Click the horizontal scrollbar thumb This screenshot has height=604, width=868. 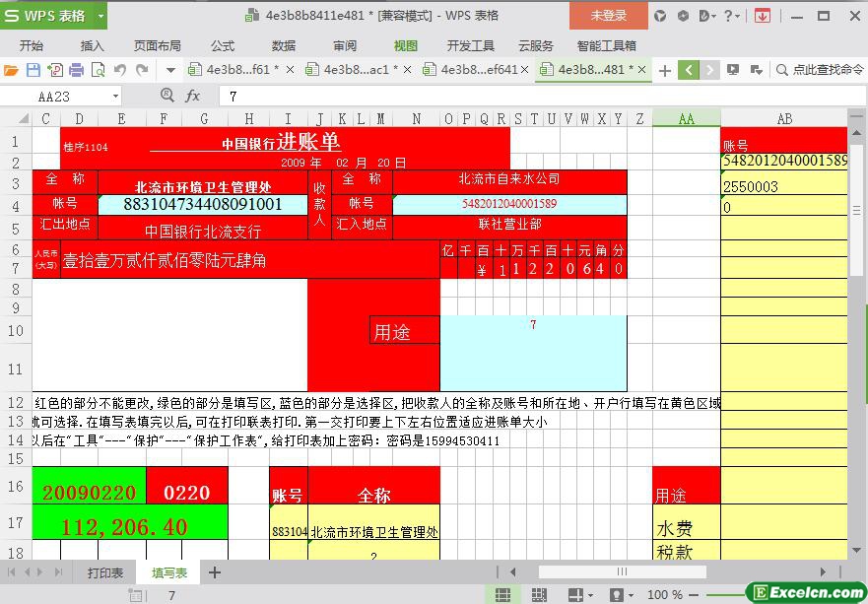point(622,571)
